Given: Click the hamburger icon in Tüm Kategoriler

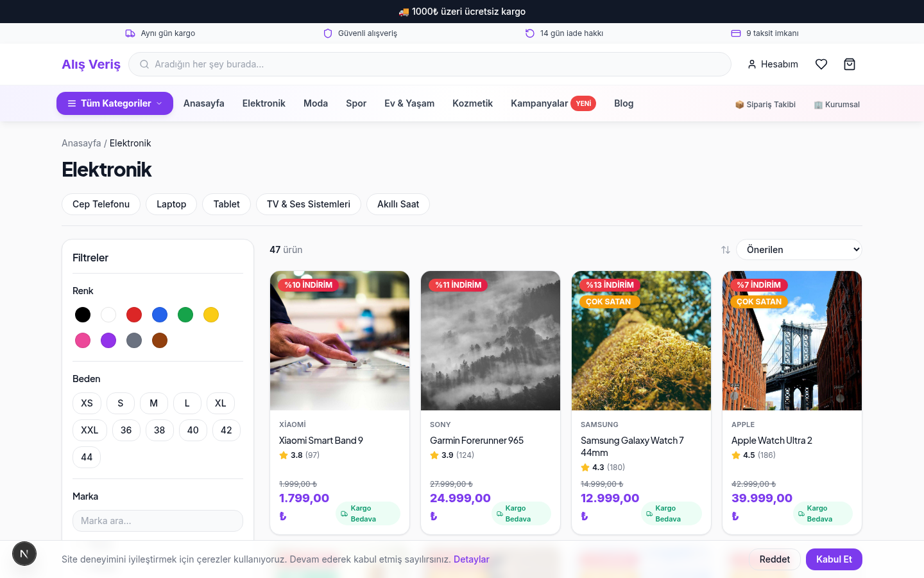Looking at the screenshot, I should (x=72, y=103).
